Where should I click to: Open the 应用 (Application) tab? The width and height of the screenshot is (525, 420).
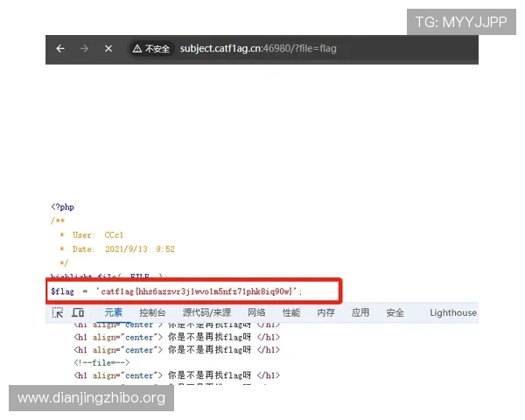(x=360, y=312)
